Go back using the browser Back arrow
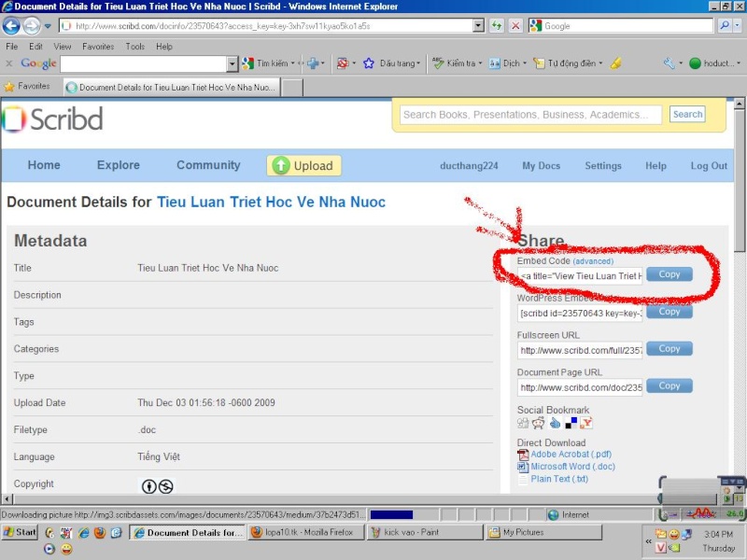 (x=11, y=26)
